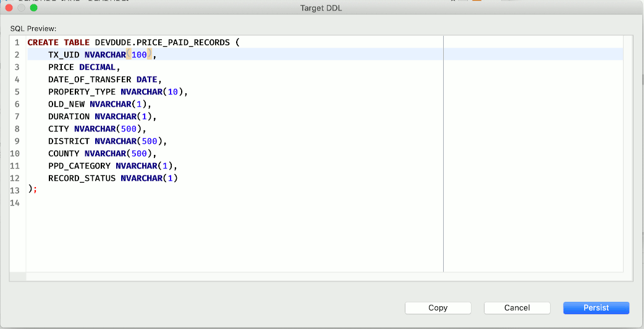Click the DURATION column name
The height and width of the screenshot is (329, 644).
(69, 117)
